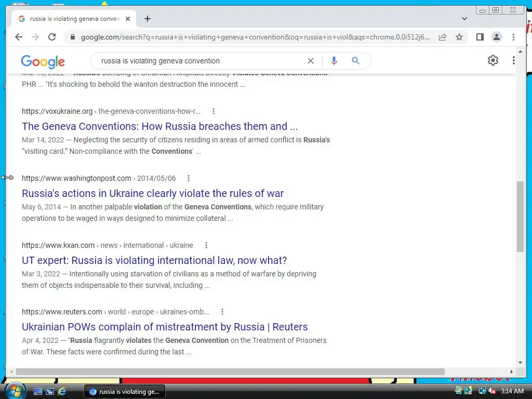
Task: Start voice search with the microphone icon
Action: pyautogui.click(x=334, y=61)
